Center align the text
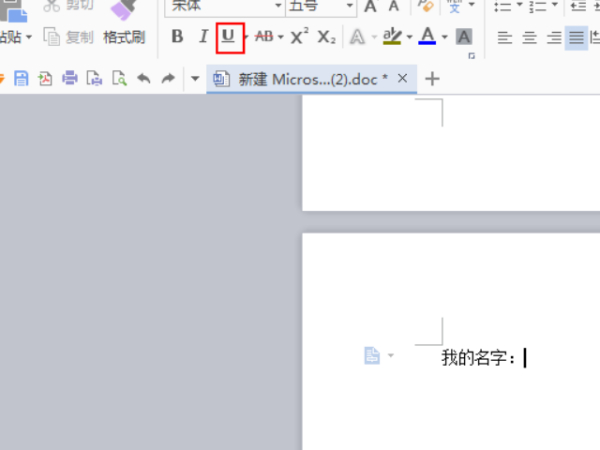 529,38
